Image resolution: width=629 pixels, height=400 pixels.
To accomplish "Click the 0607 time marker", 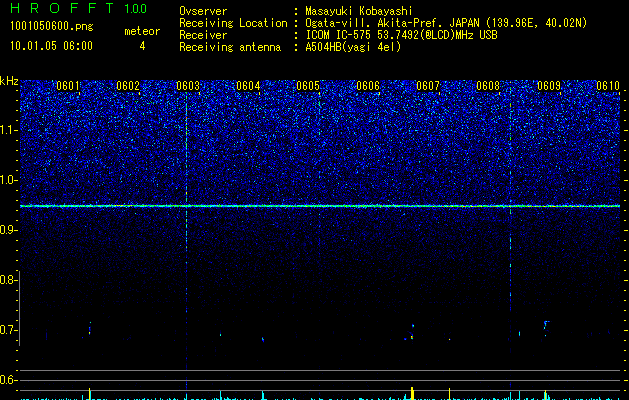I will coord(428,86).
